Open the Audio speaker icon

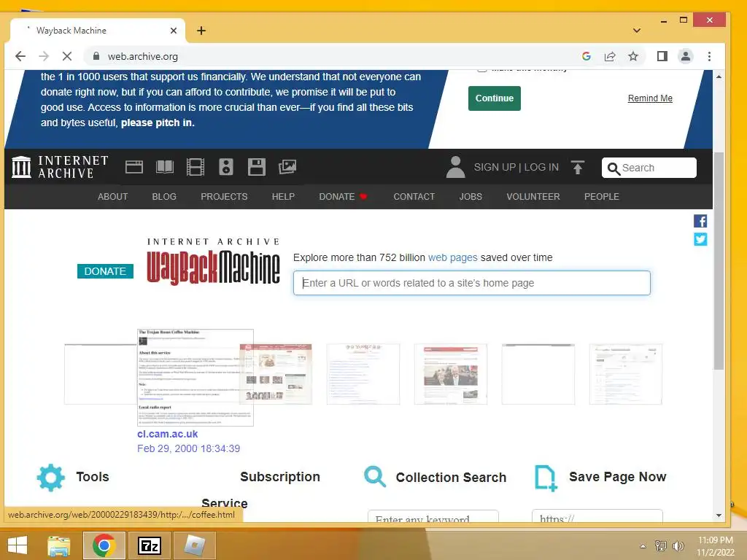click(x=226, y=167)
